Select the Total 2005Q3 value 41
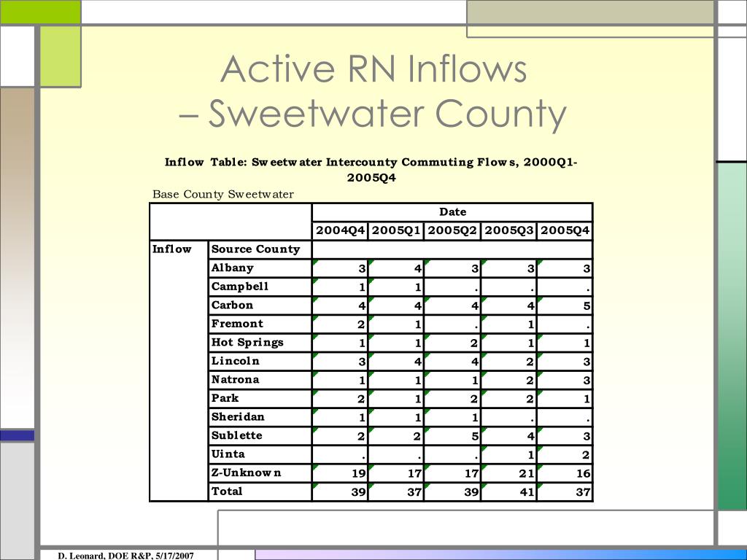The image size is (747, 560). click(527, 492)
